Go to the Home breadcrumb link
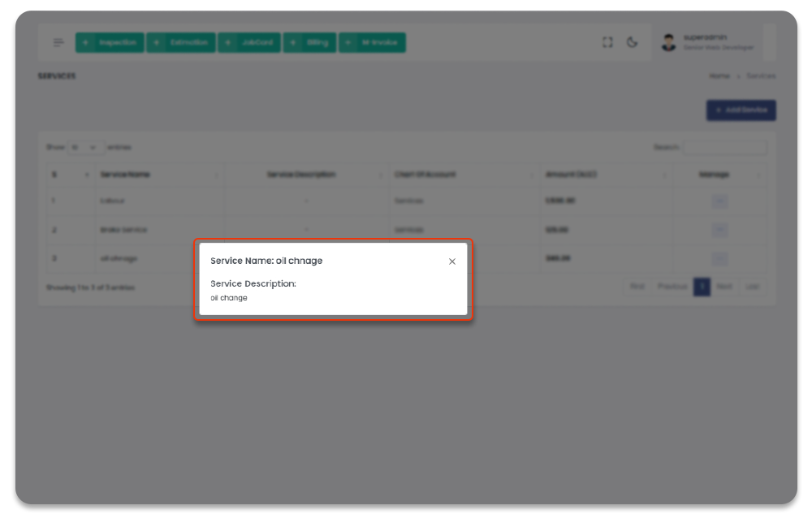The image size is (812, 514). (719, 76)
